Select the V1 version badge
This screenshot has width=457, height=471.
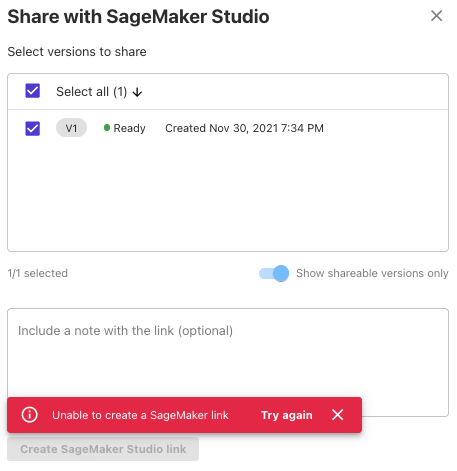[x=71, y=128]
